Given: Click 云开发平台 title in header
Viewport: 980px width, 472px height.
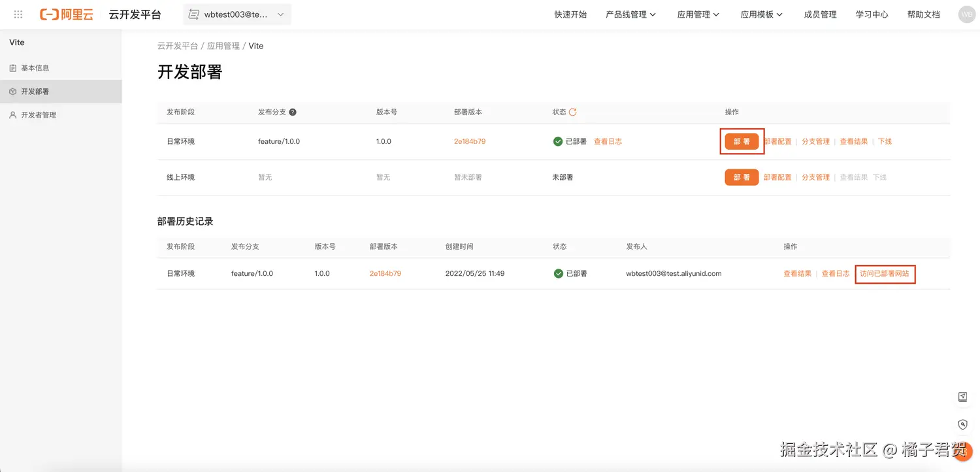Looking at the screenshot, I should pyautogui.click(x=135, y=14).
